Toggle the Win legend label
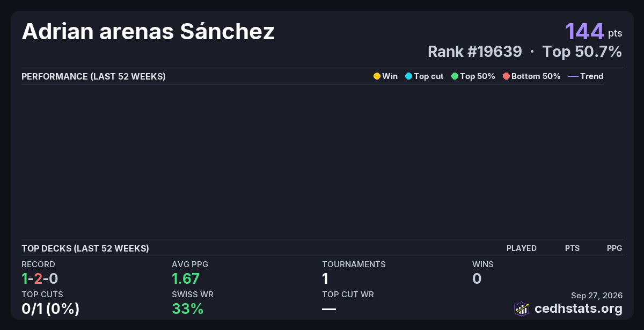 (x=390, y=76)
